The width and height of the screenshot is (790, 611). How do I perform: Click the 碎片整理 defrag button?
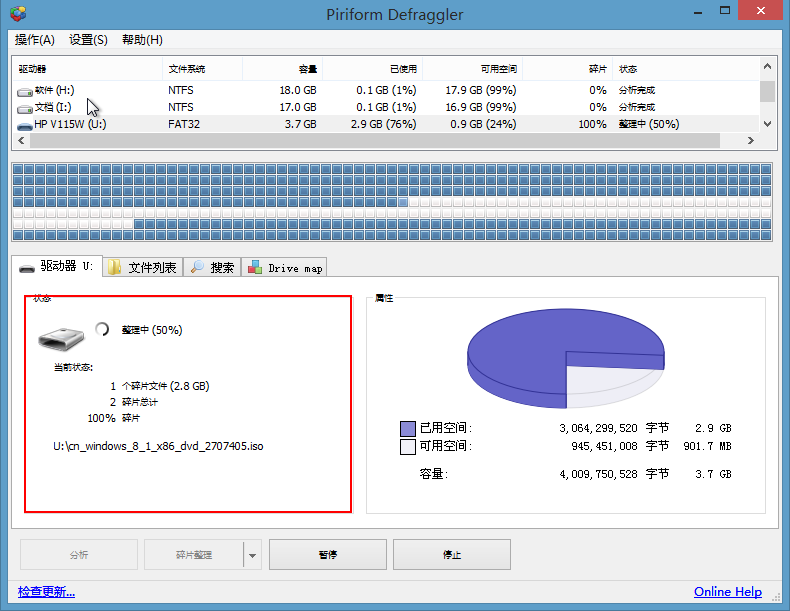pos(193,555)
